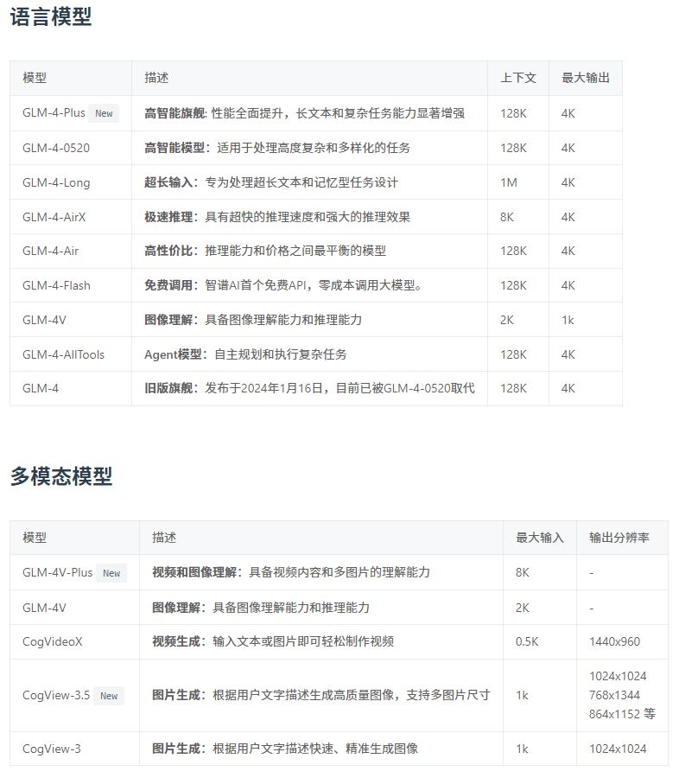Click the 极速推理 description text
Image resolution: width=679 pixels, height=784 pixels.
pos(277,217)
